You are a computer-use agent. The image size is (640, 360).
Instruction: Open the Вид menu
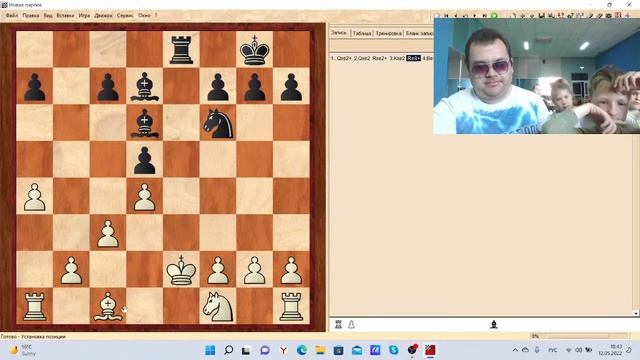pos(48,16)
